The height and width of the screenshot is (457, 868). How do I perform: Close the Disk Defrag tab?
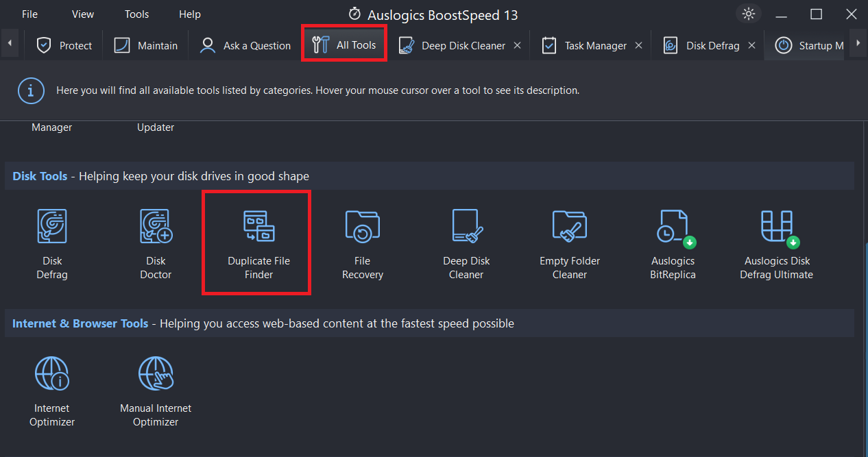click(751, 45)
